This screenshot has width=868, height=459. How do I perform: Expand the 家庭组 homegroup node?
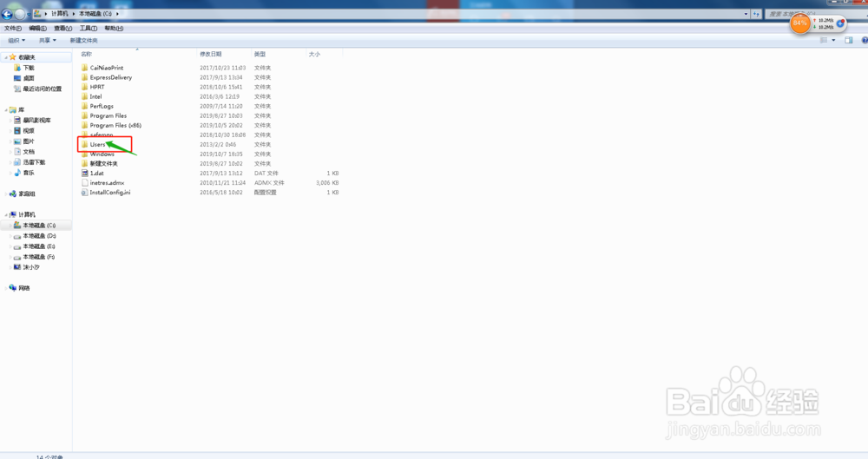click(5, 193)
